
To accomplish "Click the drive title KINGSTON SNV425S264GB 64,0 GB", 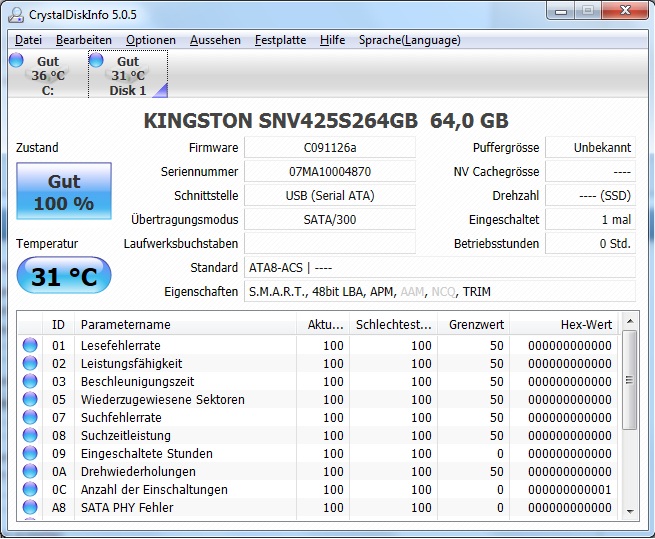I will point(326,120).
